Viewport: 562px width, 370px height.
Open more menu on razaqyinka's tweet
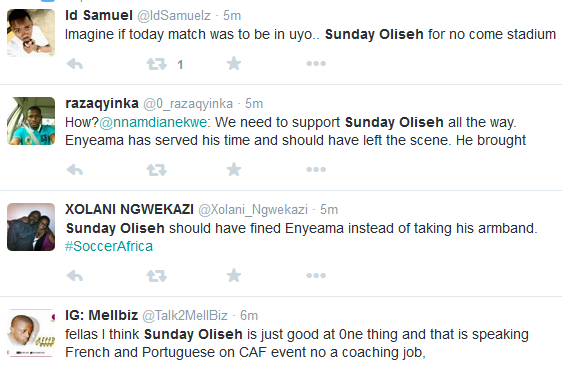point(316,170)
